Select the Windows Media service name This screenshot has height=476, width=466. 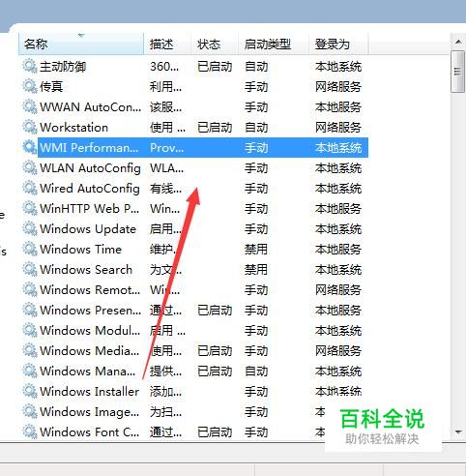89,351
